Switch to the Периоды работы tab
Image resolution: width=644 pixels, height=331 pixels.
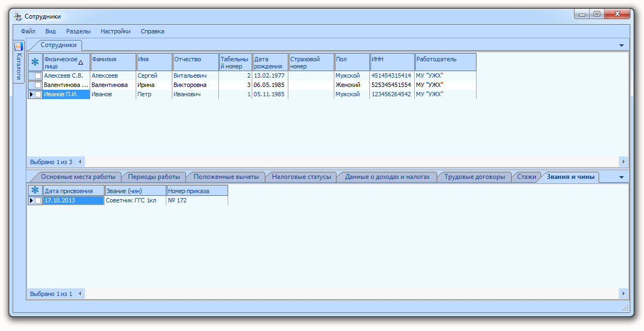154,177
